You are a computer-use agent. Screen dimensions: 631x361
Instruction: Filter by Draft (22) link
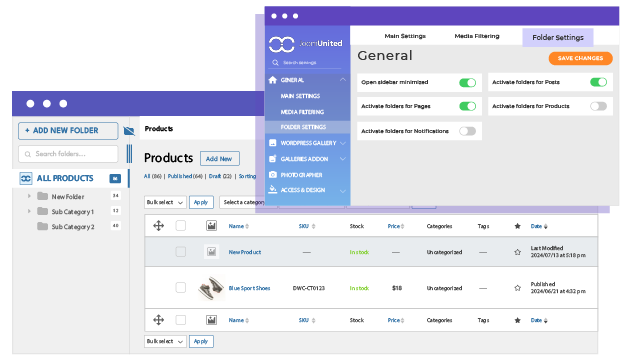[220, 176]
